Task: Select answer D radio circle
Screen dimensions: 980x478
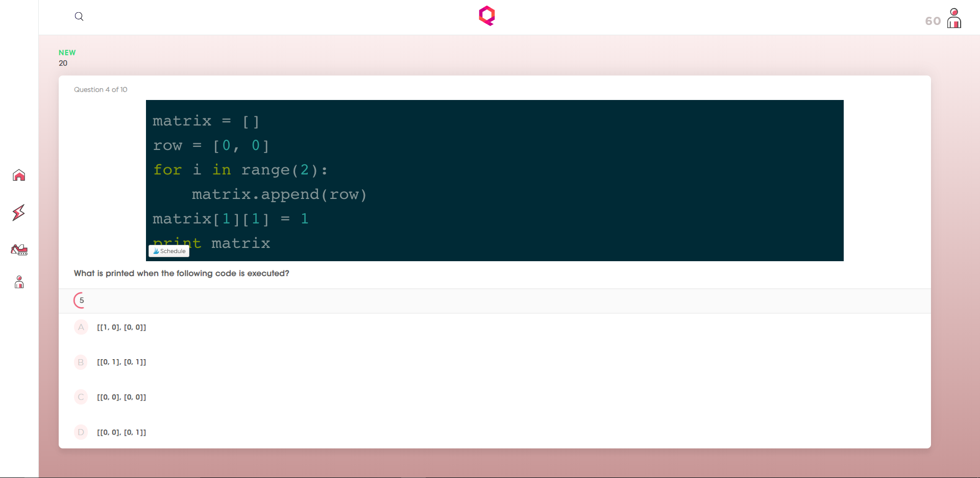Action: pos(81,432)
